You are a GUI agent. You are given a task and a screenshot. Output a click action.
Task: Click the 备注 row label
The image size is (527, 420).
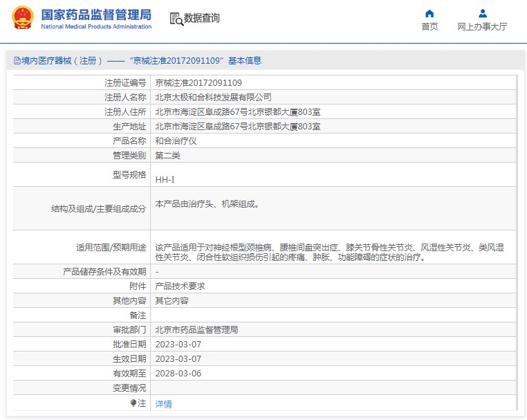pyautogui.click(x=138, y=316)
